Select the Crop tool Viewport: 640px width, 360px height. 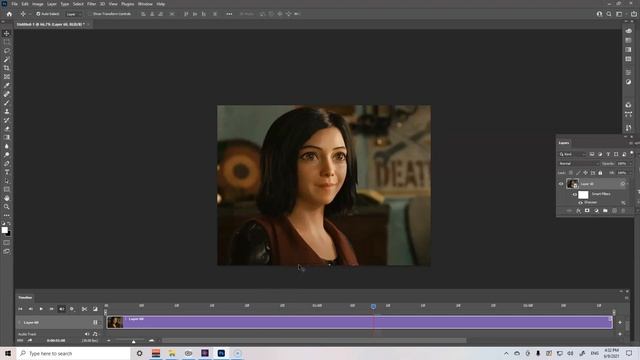[x=7, y=68]
